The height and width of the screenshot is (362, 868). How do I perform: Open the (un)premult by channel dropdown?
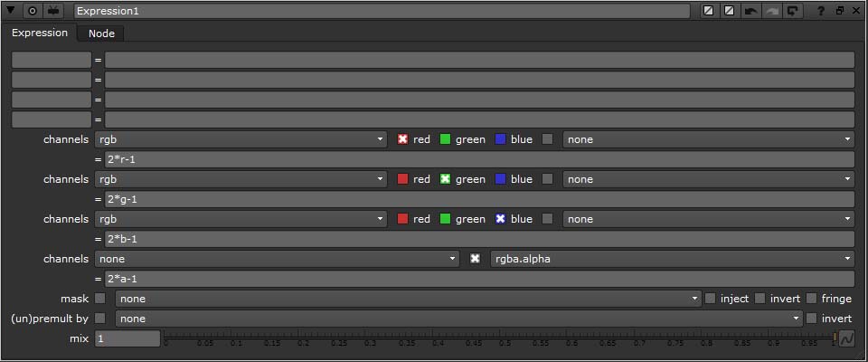[459, 319]
